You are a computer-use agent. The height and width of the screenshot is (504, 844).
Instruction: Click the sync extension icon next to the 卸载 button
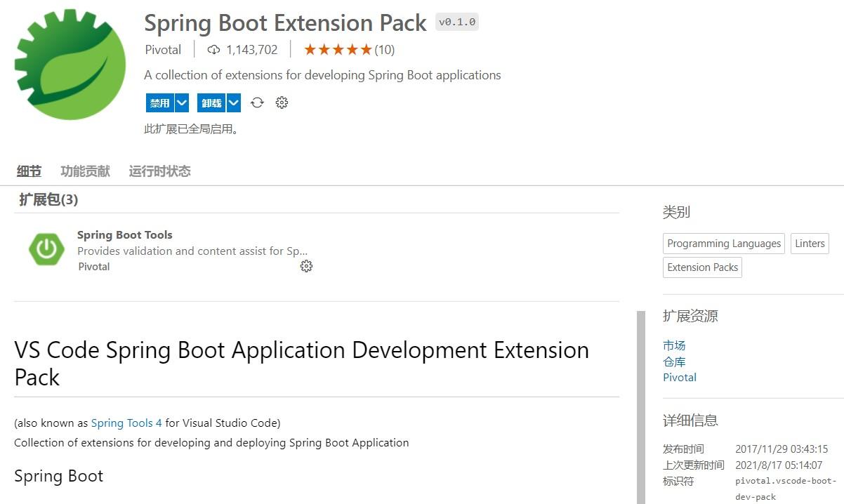pos(257,102)
